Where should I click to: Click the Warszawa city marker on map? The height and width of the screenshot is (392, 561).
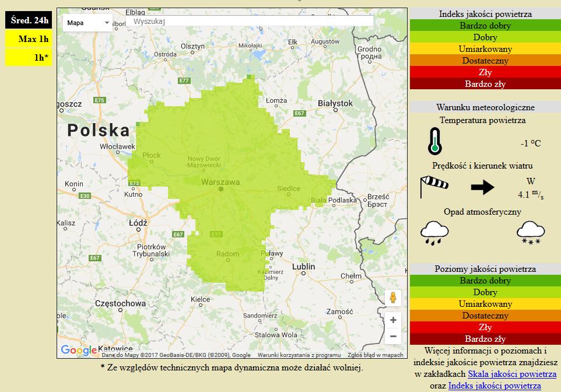(221, 188)
